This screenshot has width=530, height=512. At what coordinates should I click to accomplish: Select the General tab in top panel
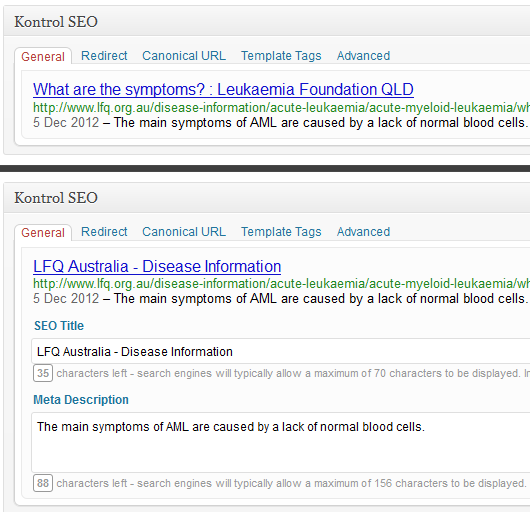(43, 56)
